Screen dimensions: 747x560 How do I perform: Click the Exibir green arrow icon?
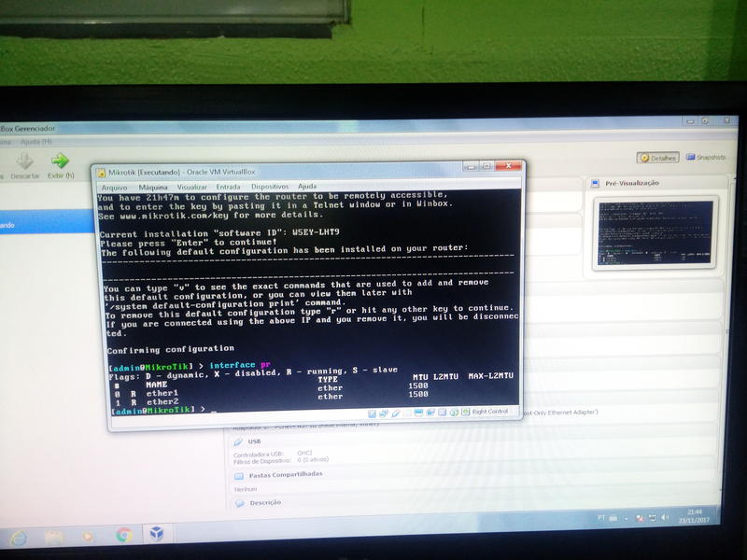point(60,161)
